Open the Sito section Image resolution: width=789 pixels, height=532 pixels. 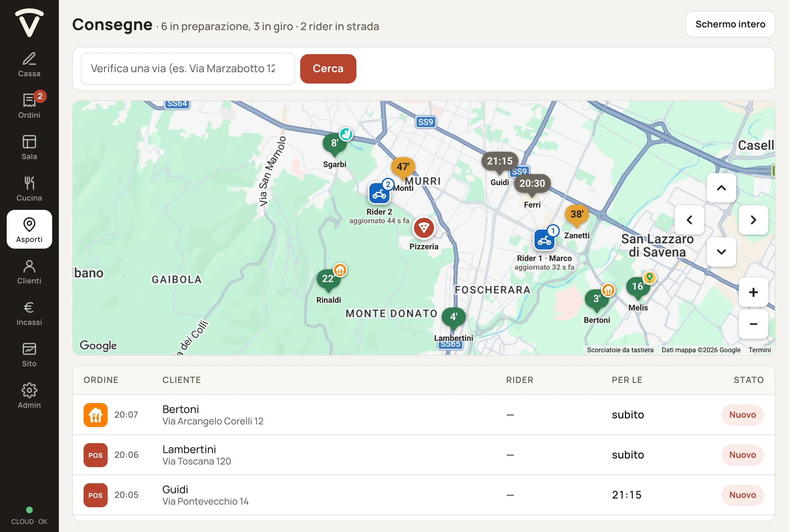pyautogui.click(x=29, y=354)
